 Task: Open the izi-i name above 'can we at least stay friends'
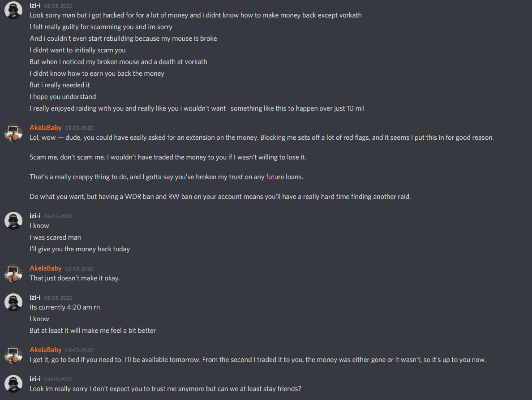coord(35,379)
